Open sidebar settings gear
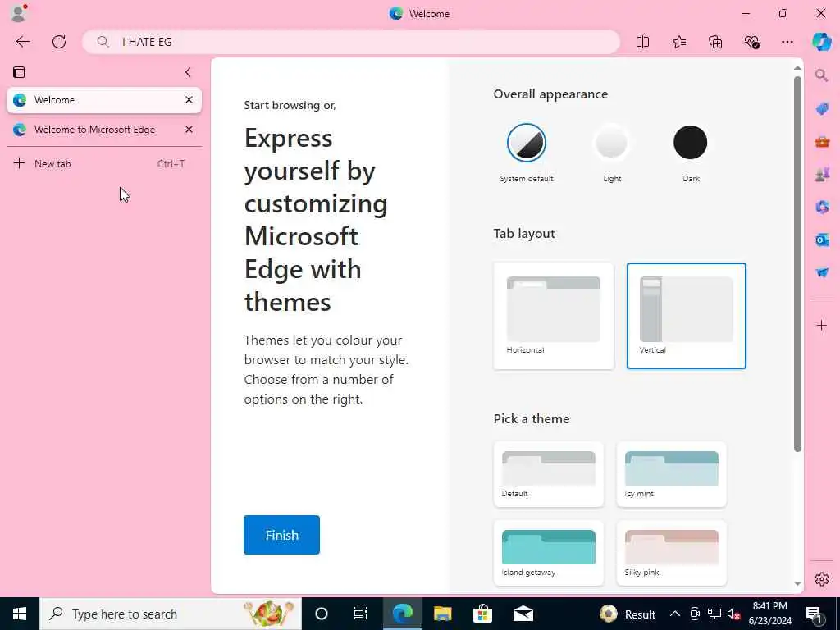Viewport: 840px width, 630px height. point(822,579)
